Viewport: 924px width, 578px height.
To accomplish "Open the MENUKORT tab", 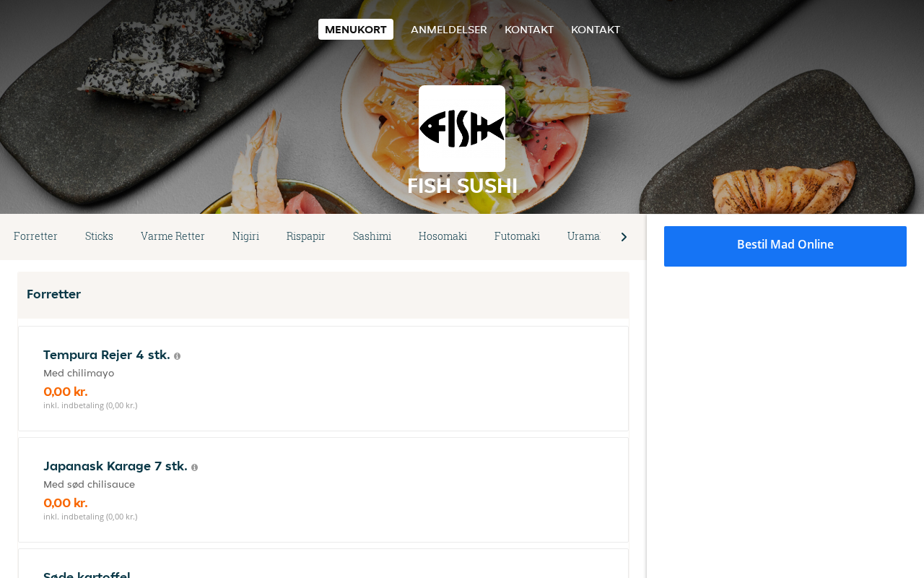I will pos(356,30).
